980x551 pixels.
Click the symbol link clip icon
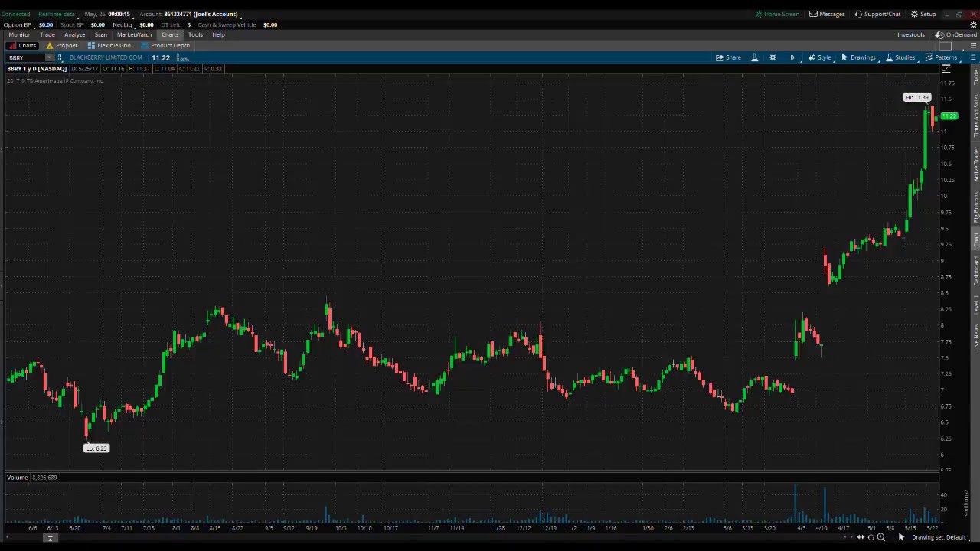60,57
